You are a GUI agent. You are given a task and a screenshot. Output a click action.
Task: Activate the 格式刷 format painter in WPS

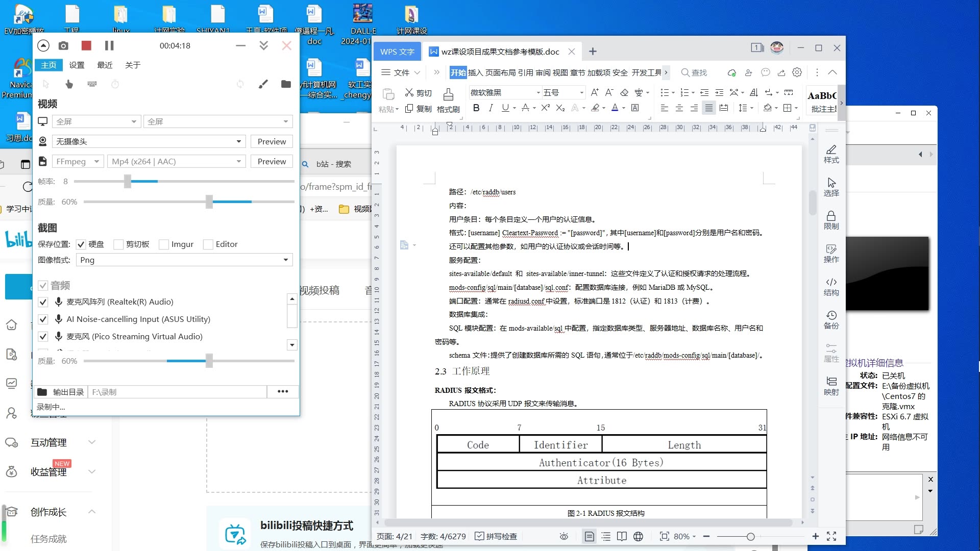tap(448, 99)
